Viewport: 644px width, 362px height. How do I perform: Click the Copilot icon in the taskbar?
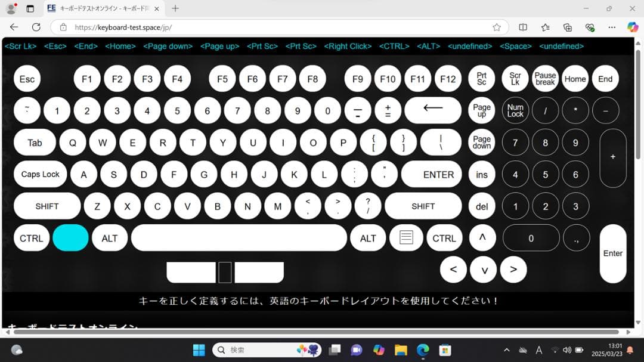(x=377, y=350)
